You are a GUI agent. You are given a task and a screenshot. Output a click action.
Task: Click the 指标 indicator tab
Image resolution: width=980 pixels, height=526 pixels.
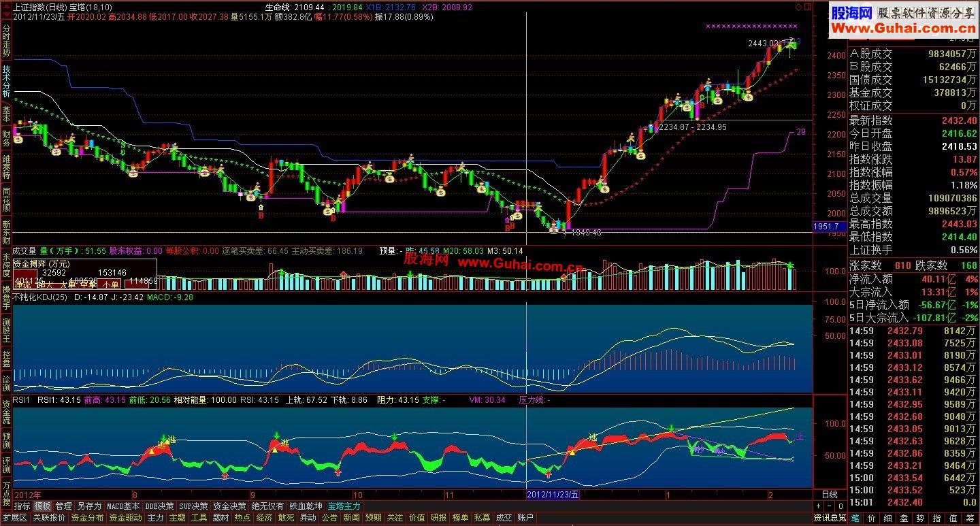point(22,506)
